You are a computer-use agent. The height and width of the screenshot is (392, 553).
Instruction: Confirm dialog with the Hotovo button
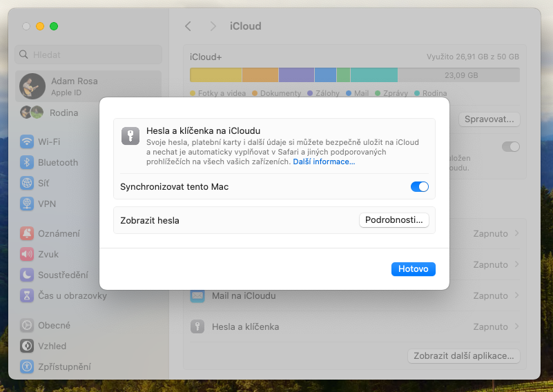pyautogui.click(x=414, y=269)
